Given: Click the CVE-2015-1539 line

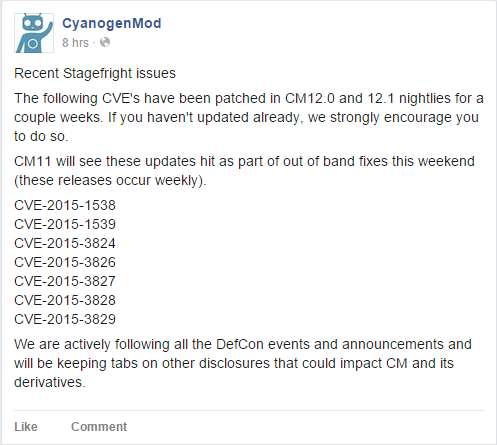Looking at the screenshot, I should pos(65,224).
